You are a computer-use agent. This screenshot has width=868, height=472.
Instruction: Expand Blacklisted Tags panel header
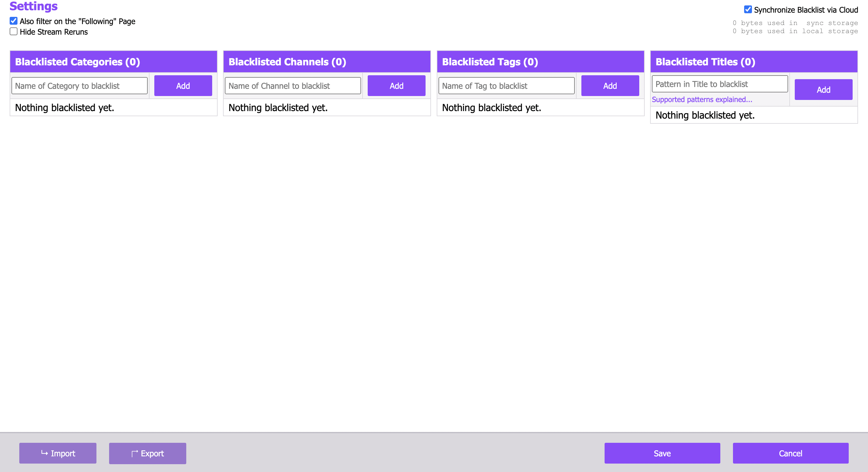point(541,62)
